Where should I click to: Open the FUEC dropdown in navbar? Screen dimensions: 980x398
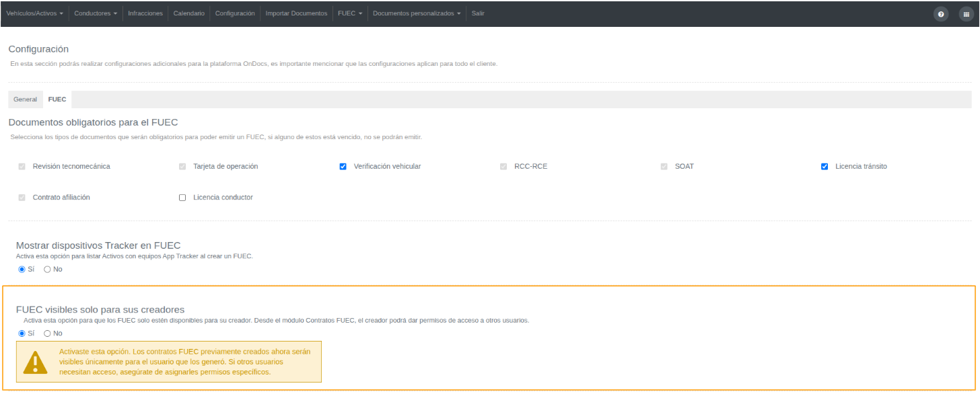[x=350, y=13]
